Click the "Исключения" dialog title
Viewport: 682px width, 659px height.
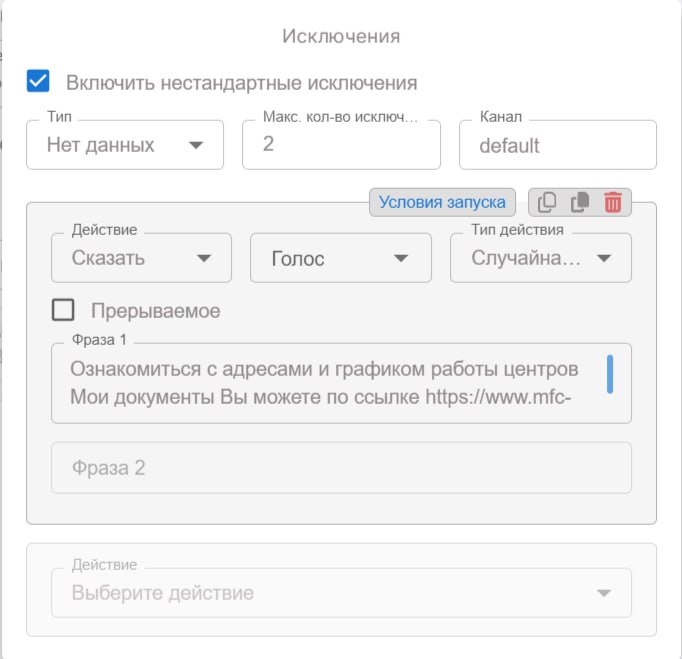pos(341,37)
